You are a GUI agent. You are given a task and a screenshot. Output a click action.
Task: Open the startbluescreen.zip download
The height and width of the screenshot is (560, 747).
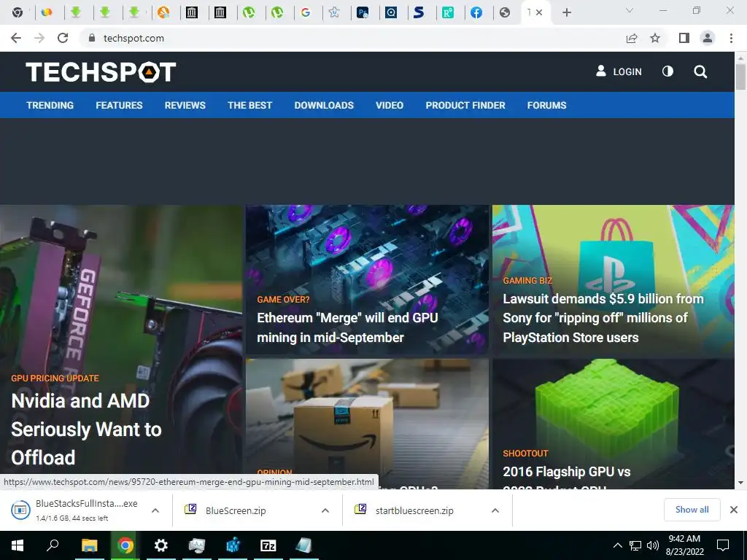point(414,510)
